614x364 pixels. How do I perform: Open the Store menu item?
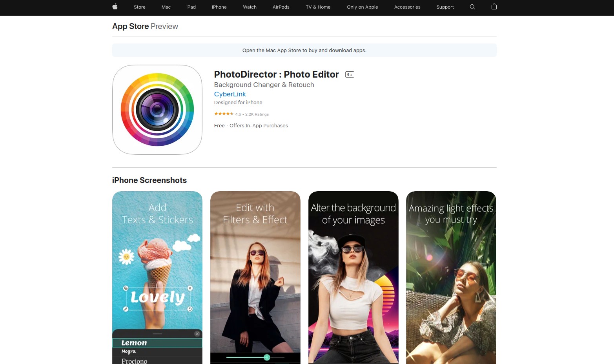(x=140, y=7)
